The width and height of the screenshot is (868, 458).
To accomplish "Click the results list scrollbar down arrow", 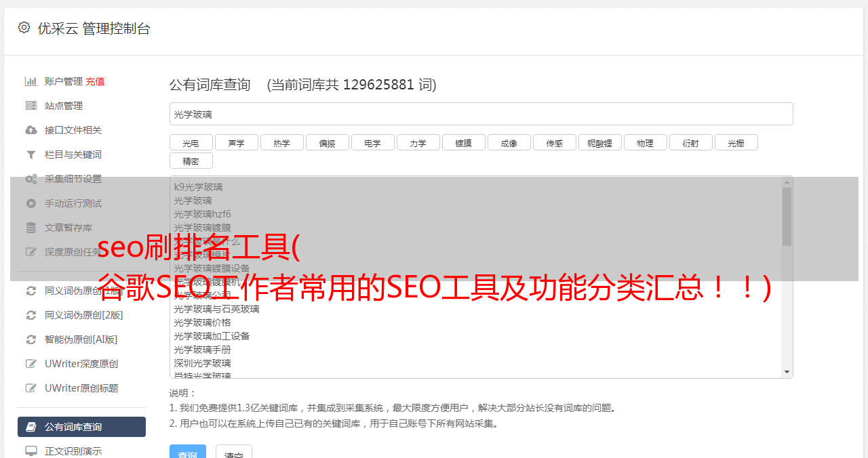I will pos(787,372).
